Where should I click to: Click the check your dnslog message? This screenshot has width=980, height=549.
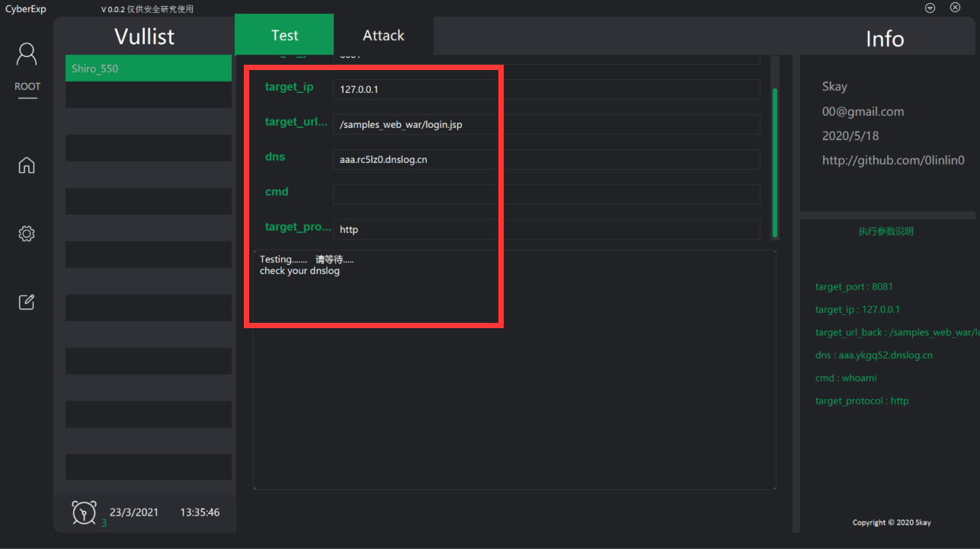[x=299, y=271]
